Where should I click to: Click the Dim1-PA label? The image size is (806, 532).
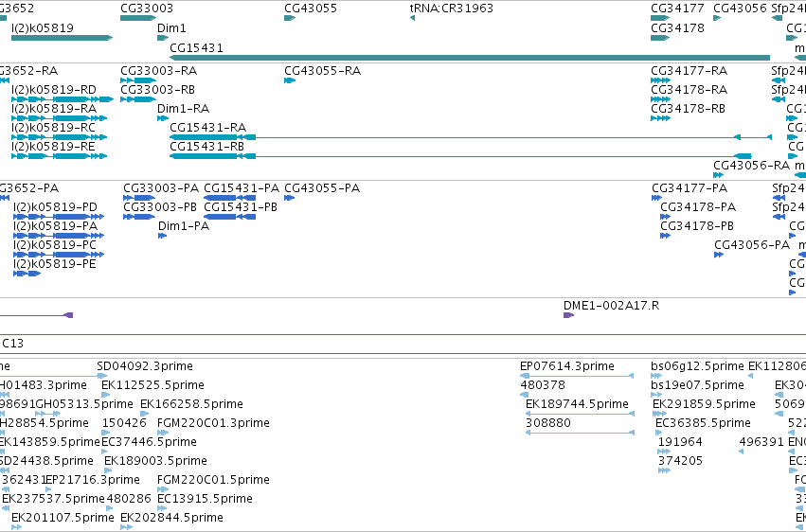184,226
